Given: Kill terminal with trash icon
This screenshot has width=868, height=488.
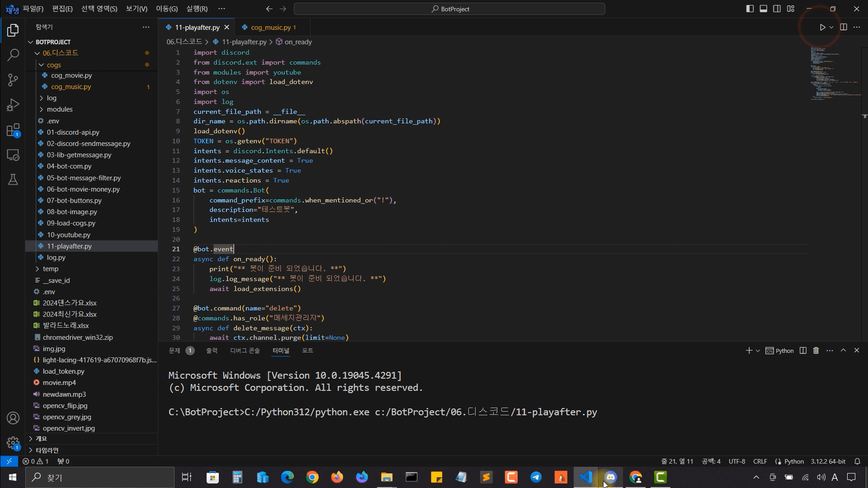Looking at the screenshot, I should (816, 351).
